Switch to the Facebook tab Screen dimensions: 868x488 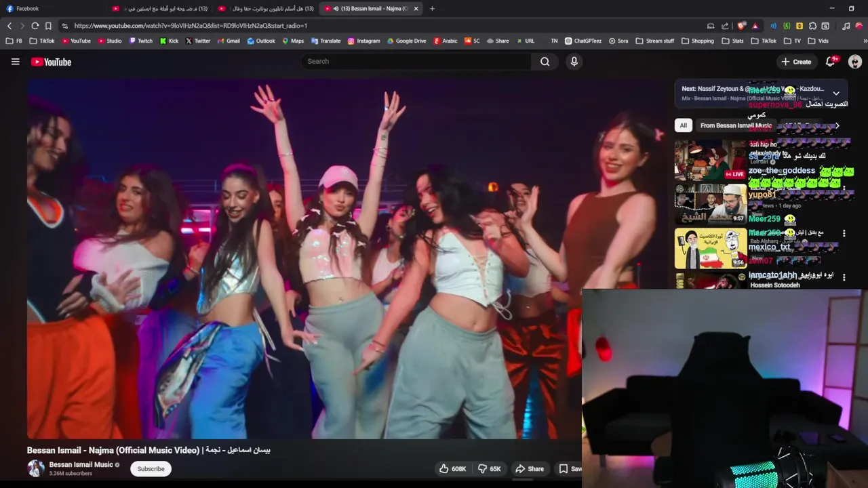tap(54, 9)
